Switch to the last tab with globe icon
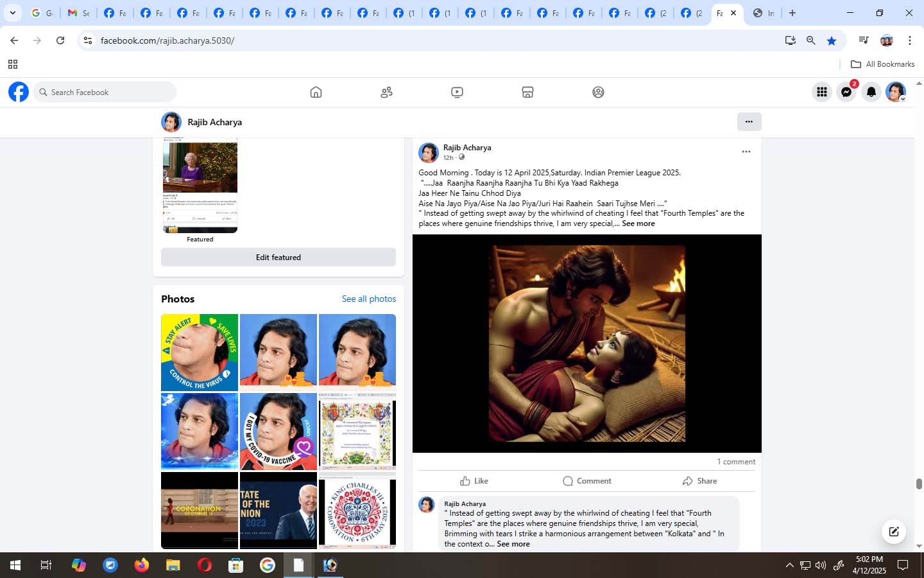The width and height of the screenshot is (924, 578). [x=764, y=13]
